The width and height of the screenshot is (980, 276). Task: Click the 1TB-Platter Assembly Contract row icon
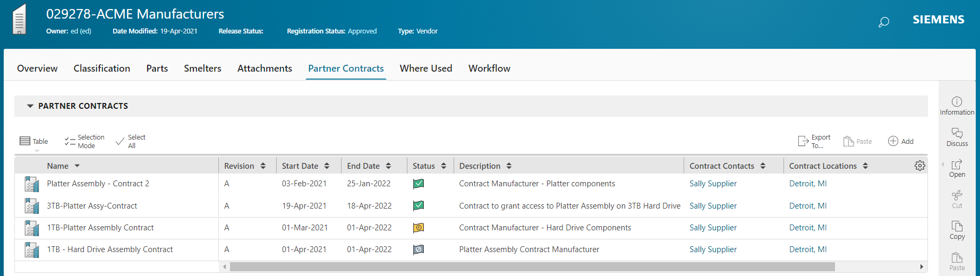[32, 228]
